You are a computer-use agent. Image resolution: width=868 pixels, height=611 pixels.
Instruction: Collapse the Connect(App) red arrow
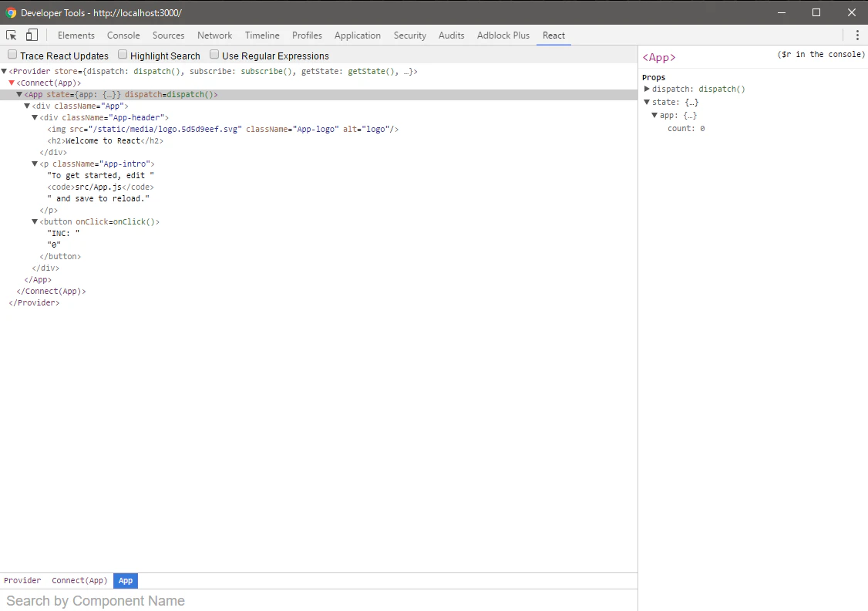click(x=12, y=83)
